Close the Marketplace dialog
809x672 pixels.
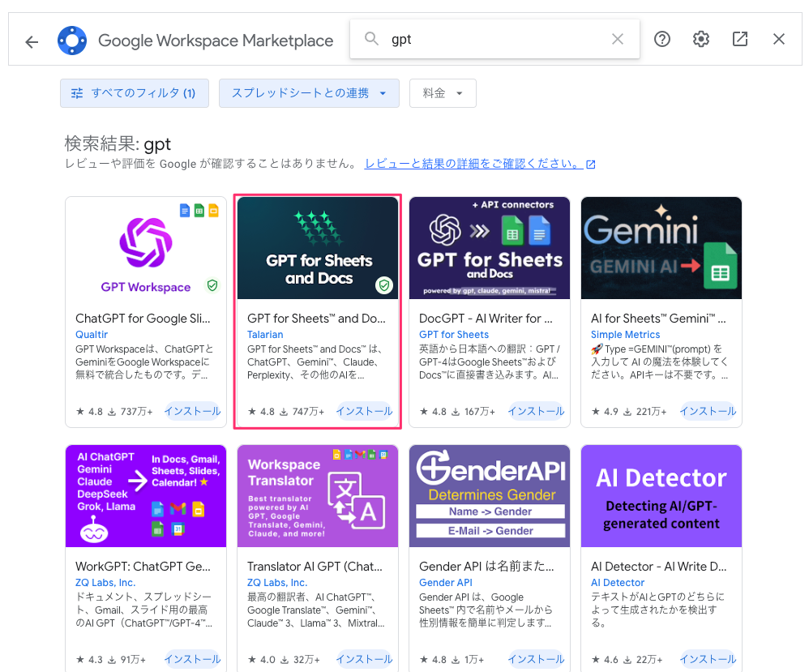point(779,39)
